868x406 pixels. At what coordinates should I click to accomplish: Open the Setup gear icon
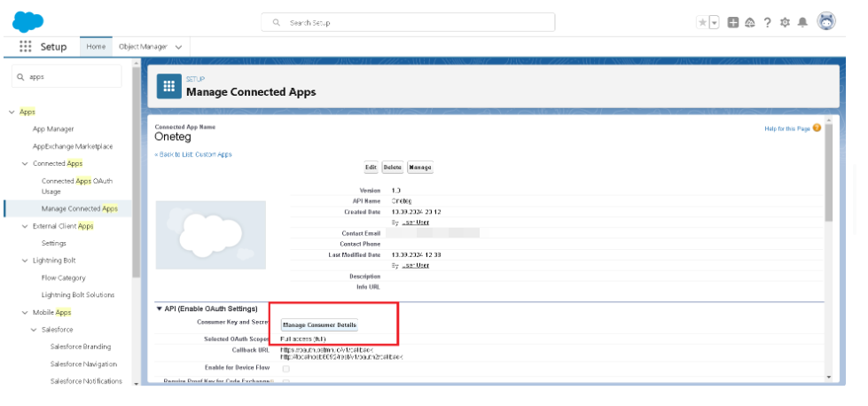click(785, 23)
